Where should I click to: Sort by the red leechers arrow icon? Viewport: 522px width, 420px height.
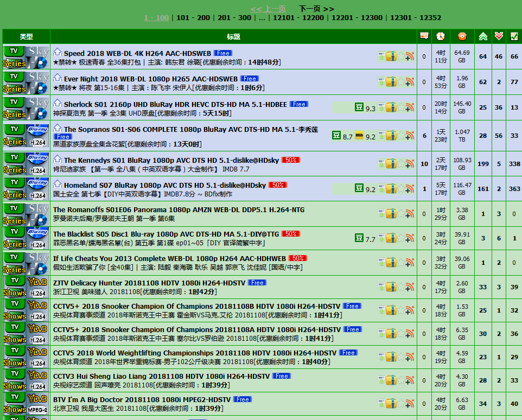499,36
